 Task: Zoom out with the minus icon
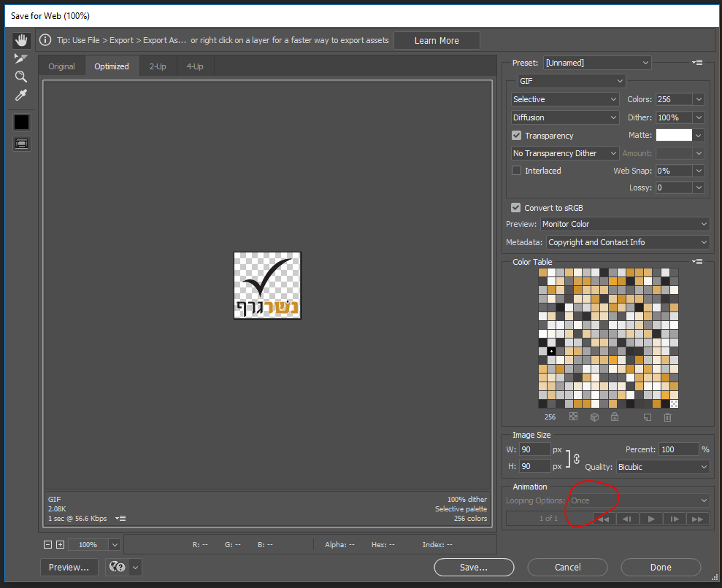(x=47, y=544)
